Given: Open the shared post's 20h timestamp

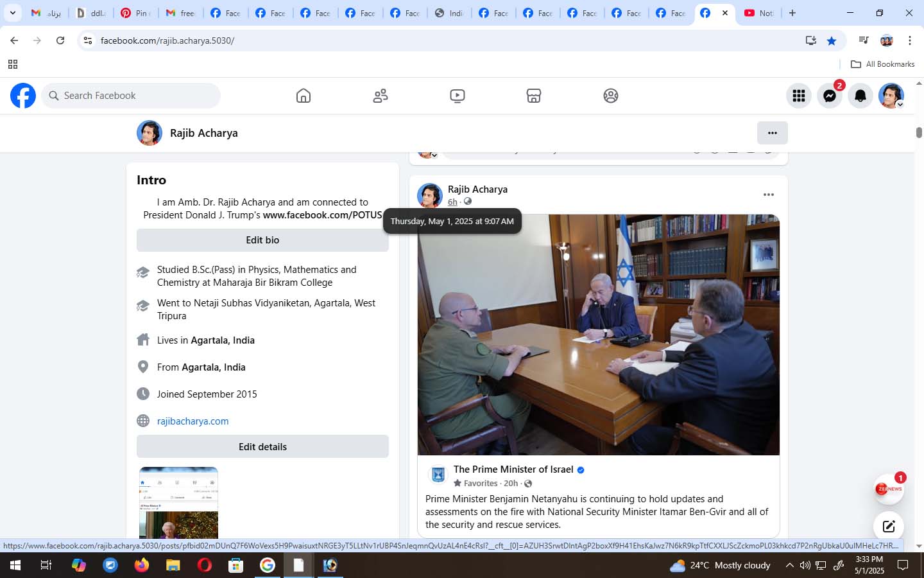Looking at the screenshot, I should click(511, 484).
